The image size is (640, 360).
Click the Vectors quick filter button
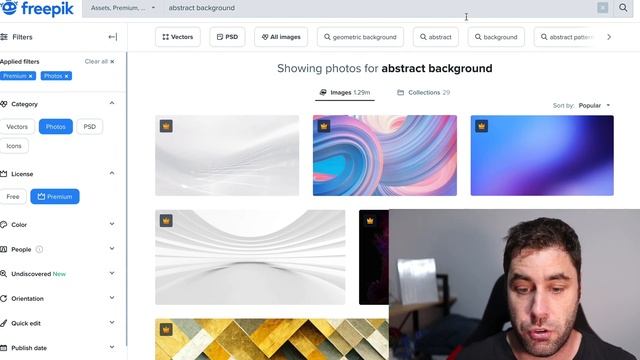tap(178, 37)
